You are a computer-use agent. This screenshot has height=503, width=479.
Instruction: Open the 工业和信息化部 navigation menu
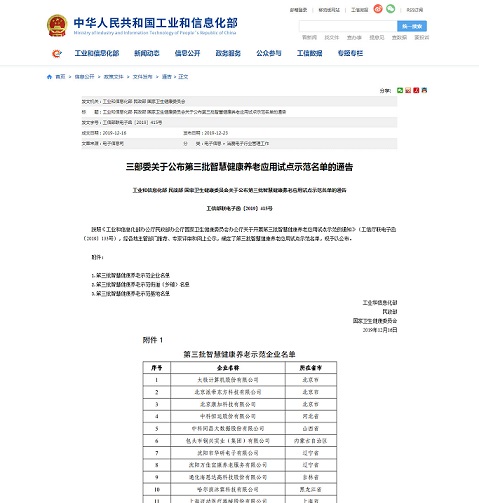(x=97, y=53)
